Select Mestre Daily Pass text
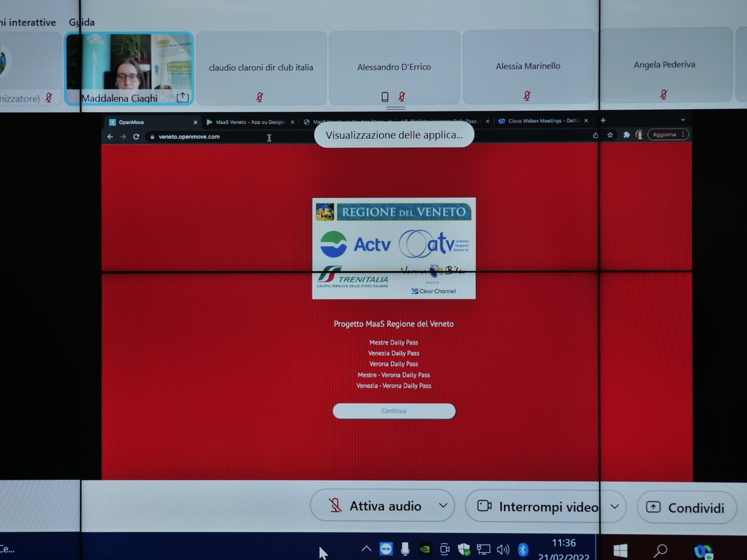The width and height of the screenshot is (747, 560). pos(394,343)
